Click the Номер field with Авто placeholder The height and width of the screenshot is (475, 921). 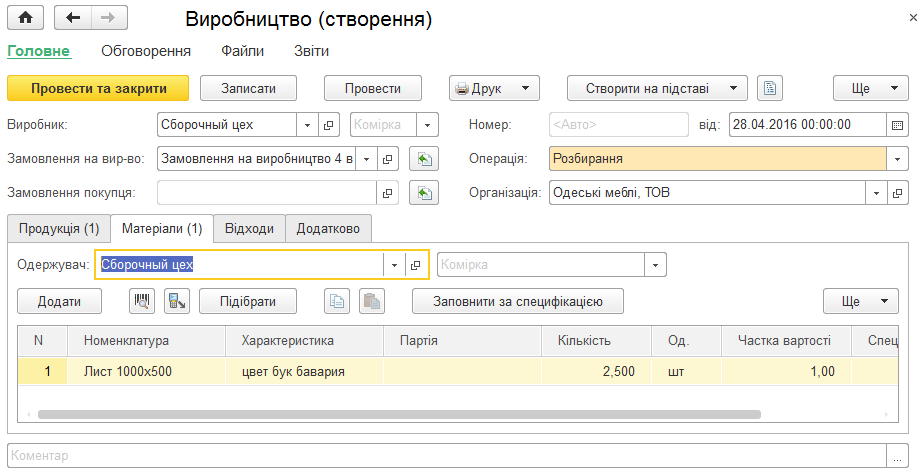click(619, 124)
